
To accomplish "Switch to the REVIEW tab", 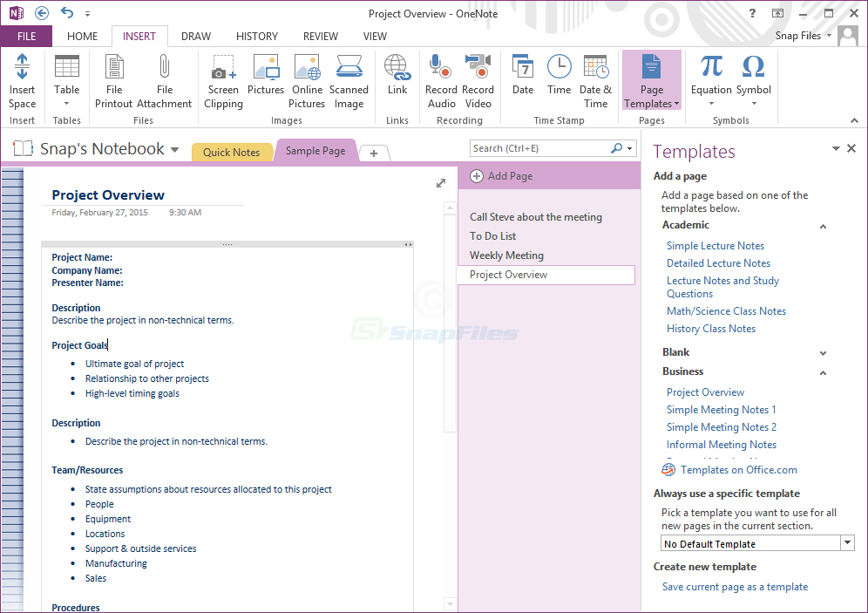I will point(321,37).
